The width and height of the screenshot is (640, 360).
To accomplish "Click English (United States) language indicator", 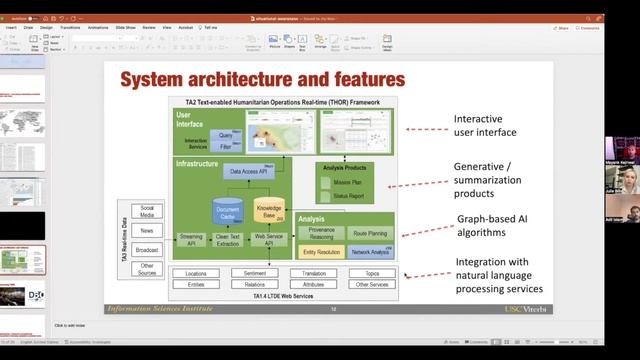I will pos(40,342).
